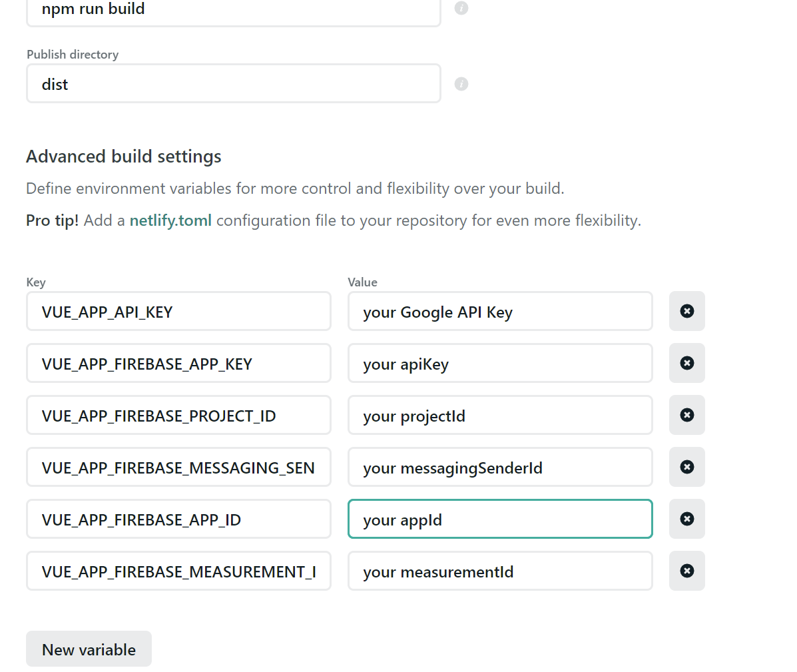Remove the VUE_APP_FIREBASE_APP_ID variable row
Viewport: 797px width, 672px height.
[686, 519]
